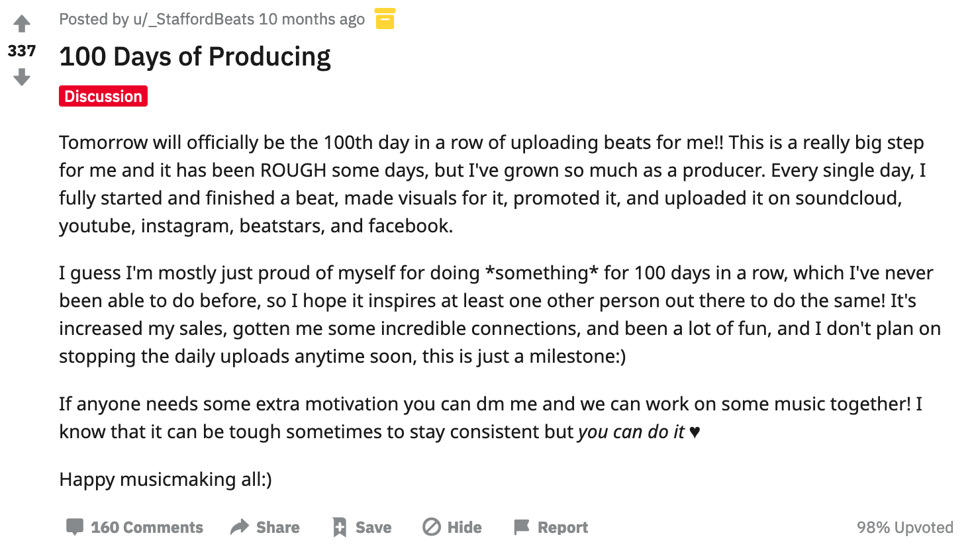Click the speech bubble comments icon
This screenshot has width=972, height=560.
(x=75, y=527)
